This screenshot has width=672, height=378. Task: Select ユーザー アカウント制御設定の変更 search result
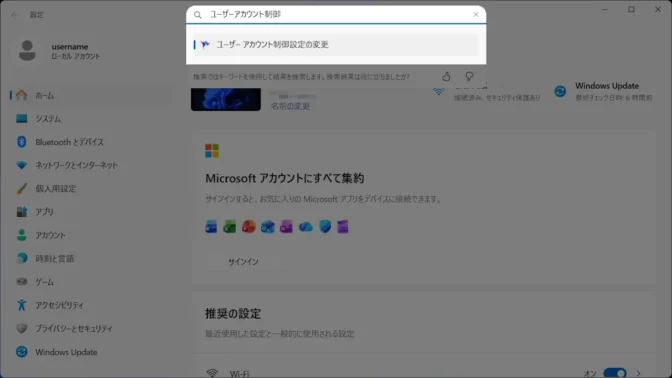(336, 45)
